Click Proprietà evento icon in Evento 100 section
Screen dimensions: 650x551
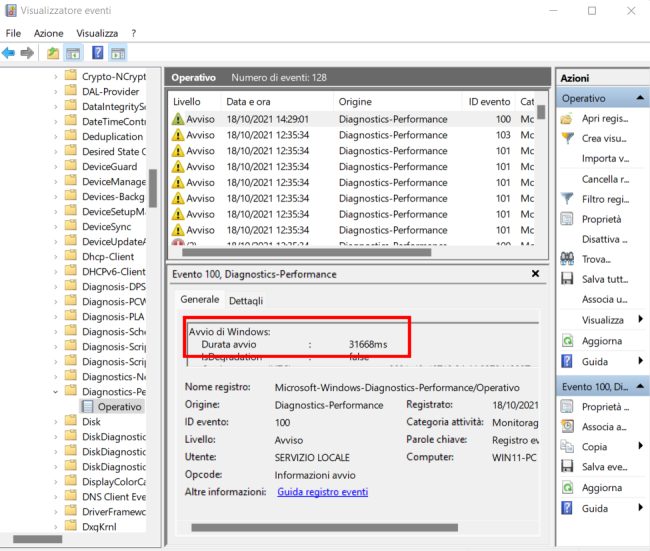click(567, 407)
